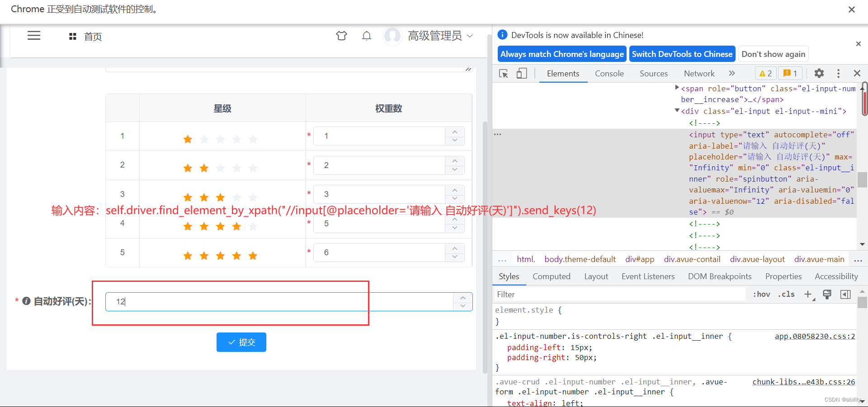Click the div.avue-layout breadcrumb
Screen dimensions: 868x407
coord(757,259)
